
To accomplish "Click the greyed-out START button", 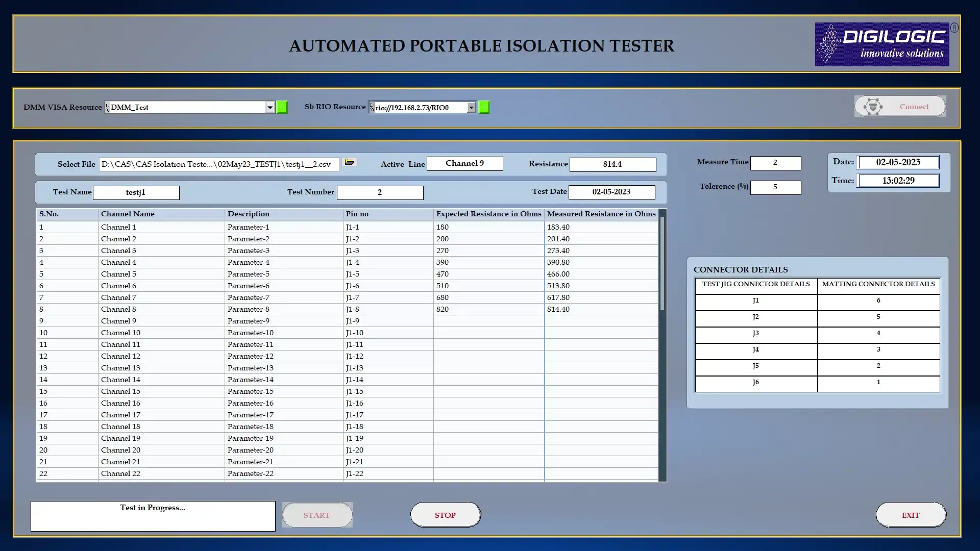I will pos(317,515).
